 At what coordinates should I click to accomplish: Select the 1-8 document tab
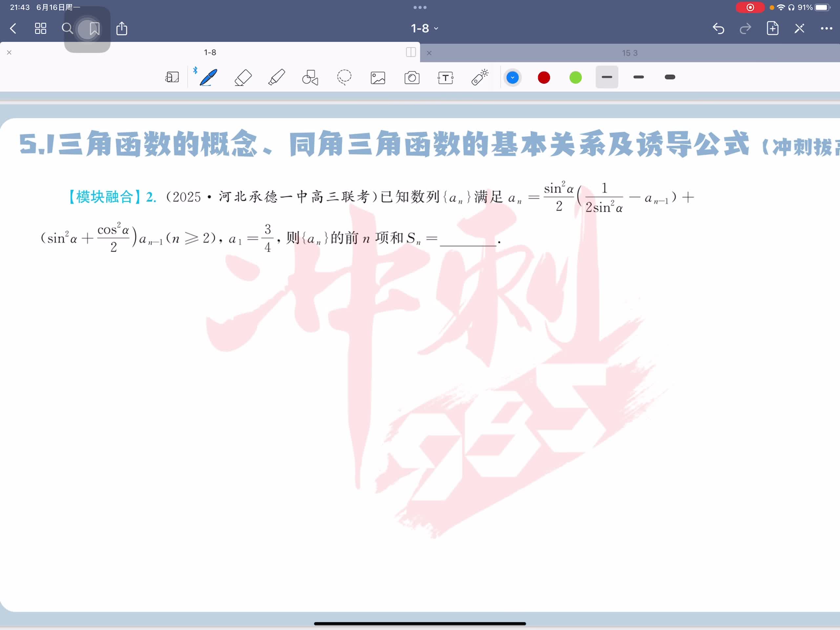[210, 52]
